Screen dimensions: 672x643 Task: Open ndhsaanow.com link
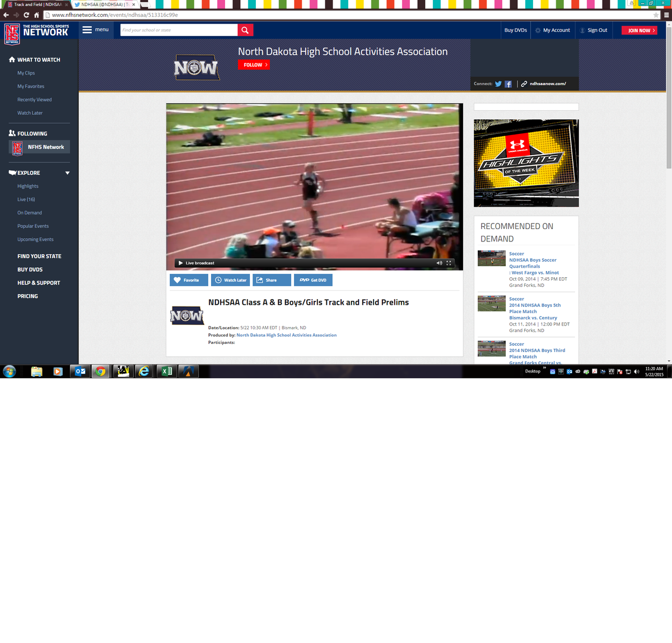(548, 84)
